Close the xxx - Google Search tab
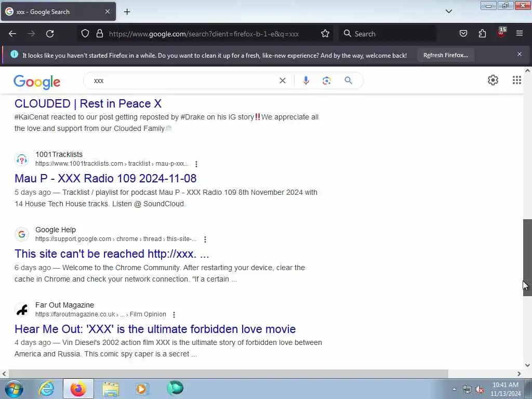Image resolution: width=532 pixels, height=399 pixels. (x=107, y=11)
